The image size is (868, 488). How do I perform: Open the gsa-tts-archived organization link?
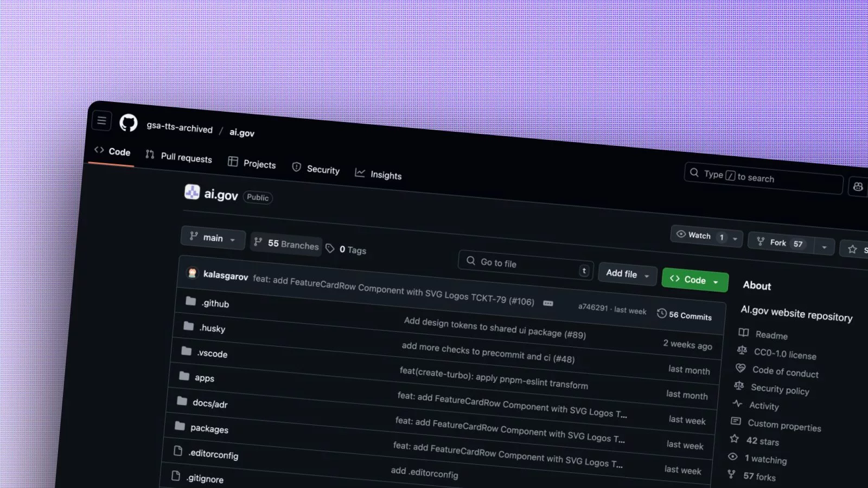click(180, 127)
